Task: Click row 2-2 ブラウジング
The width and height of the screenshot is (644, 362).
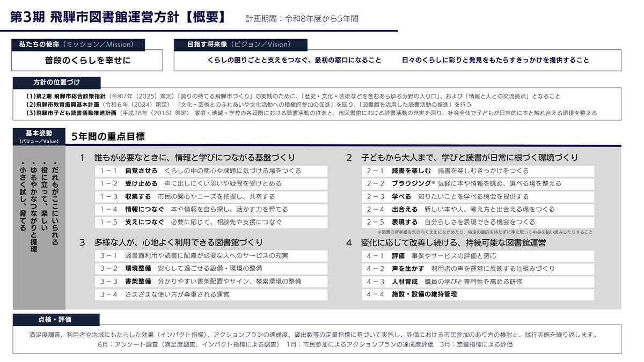Action: (x=478, y=183)
